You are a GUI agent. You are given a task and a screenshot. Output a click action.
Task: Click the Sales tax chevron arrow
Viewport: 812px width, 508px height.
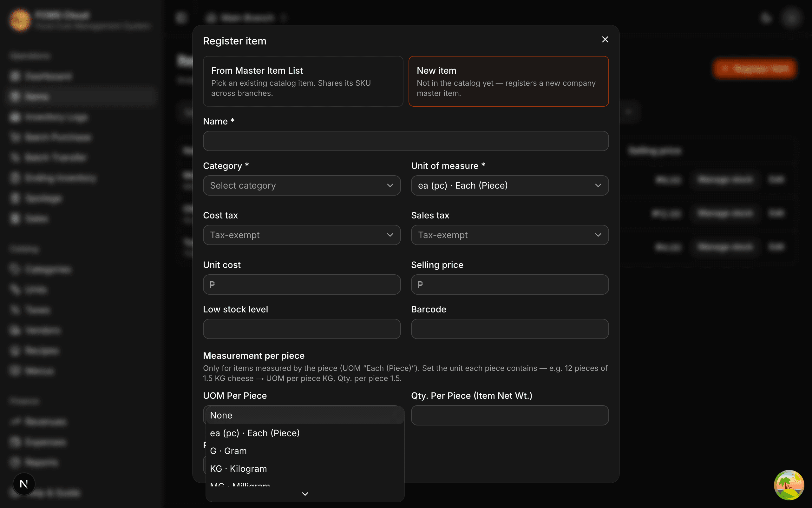pos(598,235)
